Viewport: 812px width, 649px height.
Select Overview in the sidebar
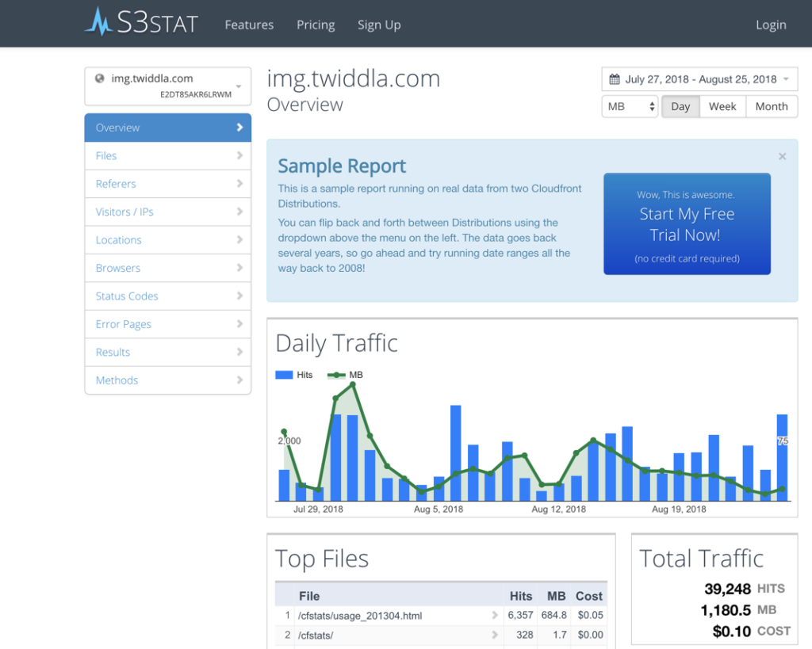[x=168, y=128]
